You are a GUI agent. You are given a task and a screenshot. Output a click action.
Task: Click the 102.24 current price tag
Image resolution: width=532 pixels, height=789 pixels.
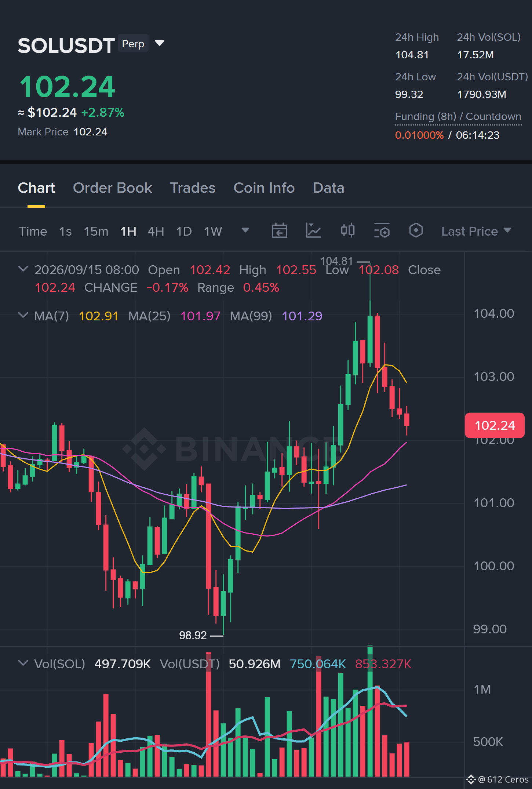click(x=495, y=425)
